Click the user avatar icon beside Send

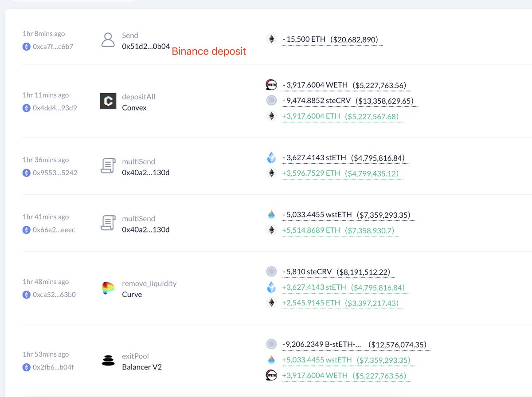click(x=108, y=40)
